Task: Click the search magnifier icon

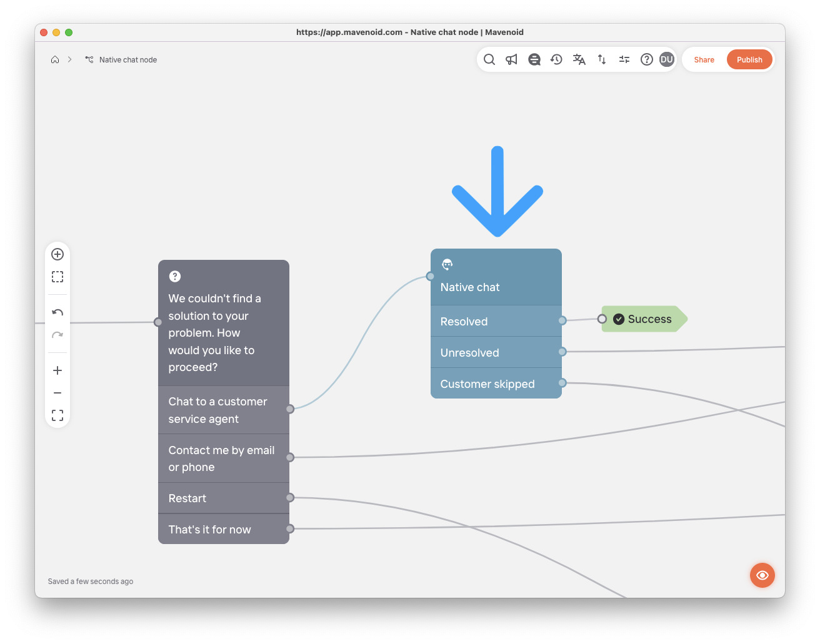Action: pyautogui.click(x=489, y=59)
